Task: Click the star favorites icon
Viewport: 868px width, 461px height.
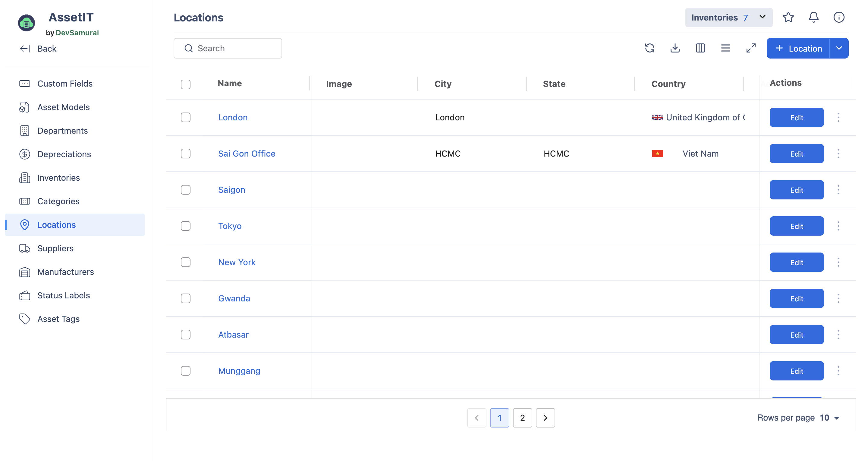Action: [788, 17]
